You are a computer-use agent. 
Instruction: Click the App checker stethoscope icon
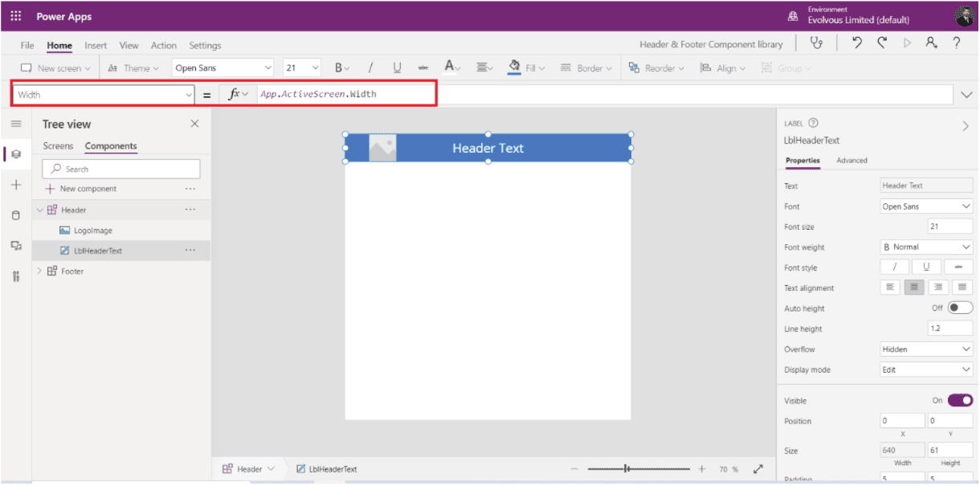coord(817,44)
